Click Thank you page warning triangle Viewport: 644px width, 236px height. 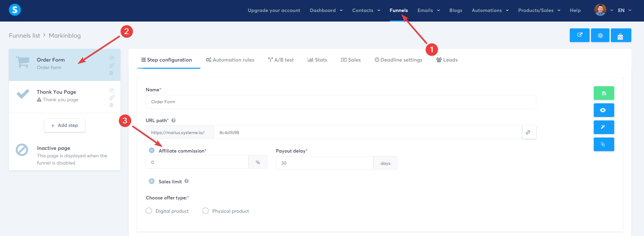(39, 100)
